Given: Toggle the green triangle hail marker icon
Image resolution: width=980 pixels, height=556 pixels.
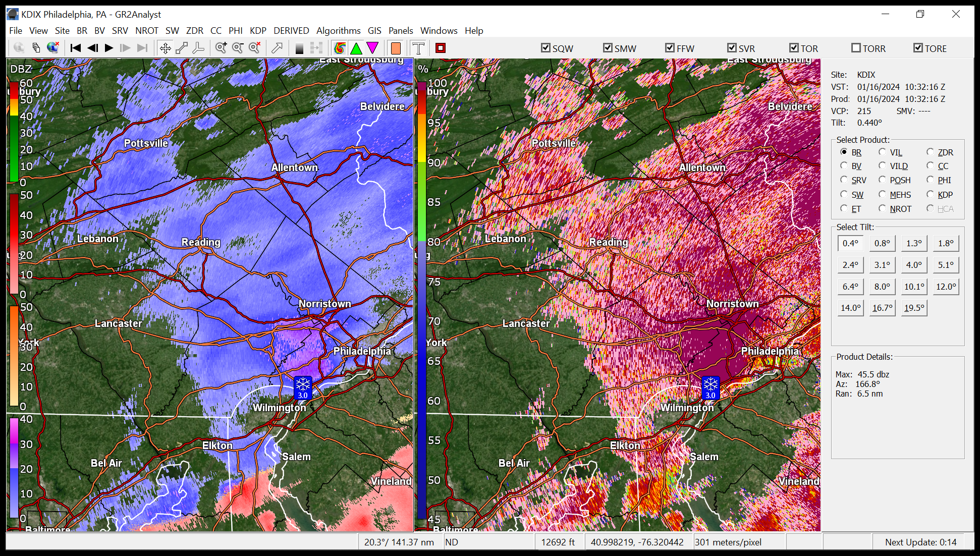Looking at the screenshot, I should click(356, 48).
